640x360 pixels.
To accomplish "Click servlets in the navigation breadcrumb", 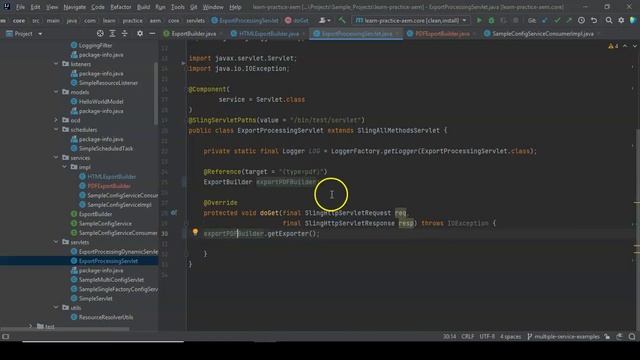I will click(x=196, y=20).
